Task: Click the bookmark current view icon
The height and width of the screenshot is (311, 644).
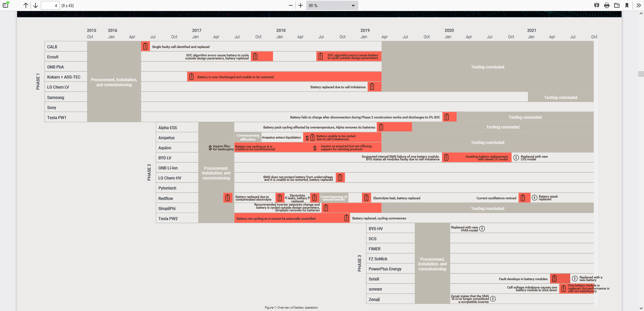Action: [627, 5]
